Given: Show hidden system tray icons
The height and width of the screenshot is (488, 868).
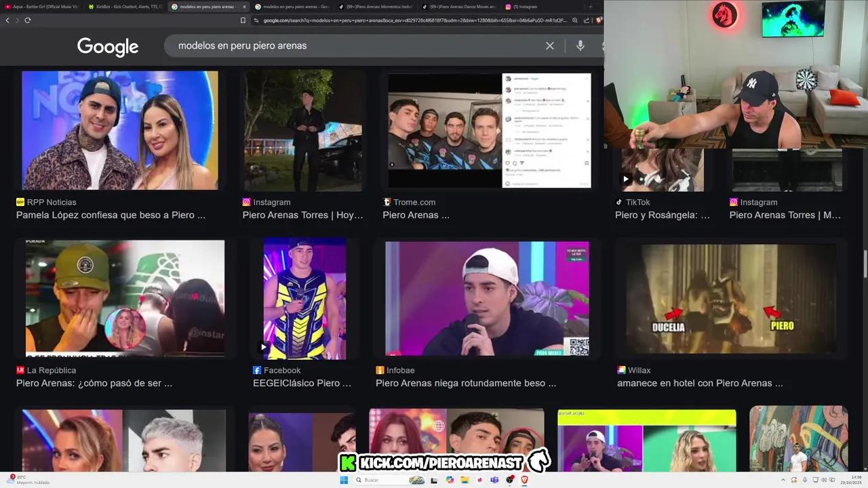Looking at the screenshot, I should [x=783, y=480].
